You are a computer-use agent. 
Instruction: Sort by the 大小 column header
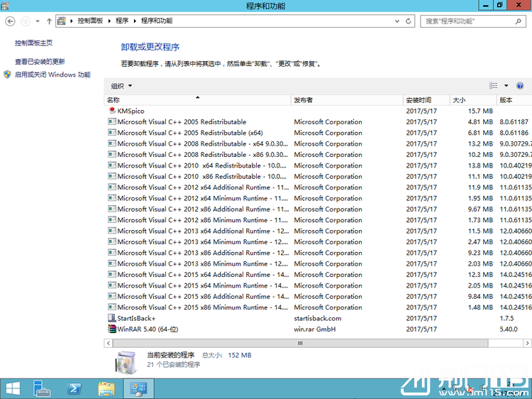473,100
